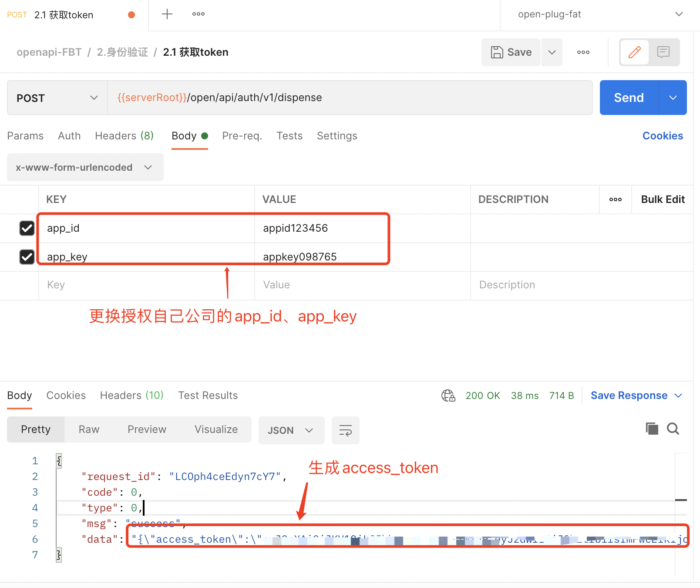The width and height of the screenshot is (700, 588).
Task: Create a new request tab with the plus icon
Action: click(167, 14)
